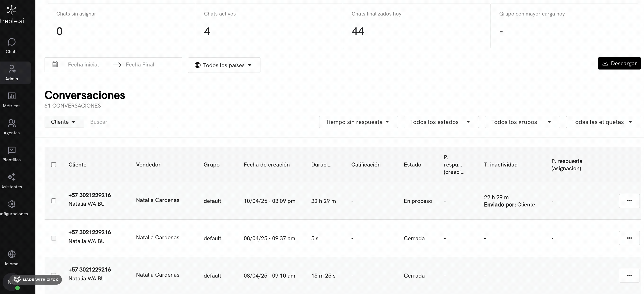644x294 pixels.
Task: Open Configuraciones gear icon
Action: pos(11,204)
